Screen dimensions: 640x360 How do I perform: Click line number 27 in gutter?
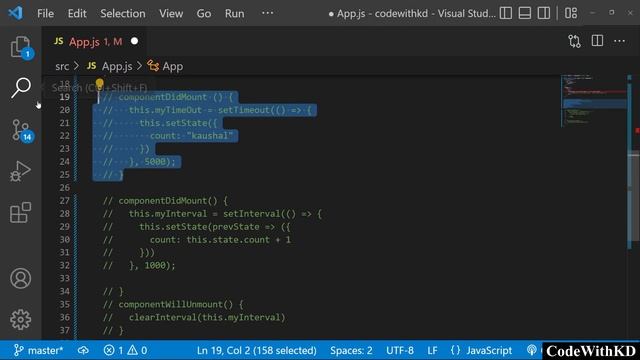(x=64, y=200)
